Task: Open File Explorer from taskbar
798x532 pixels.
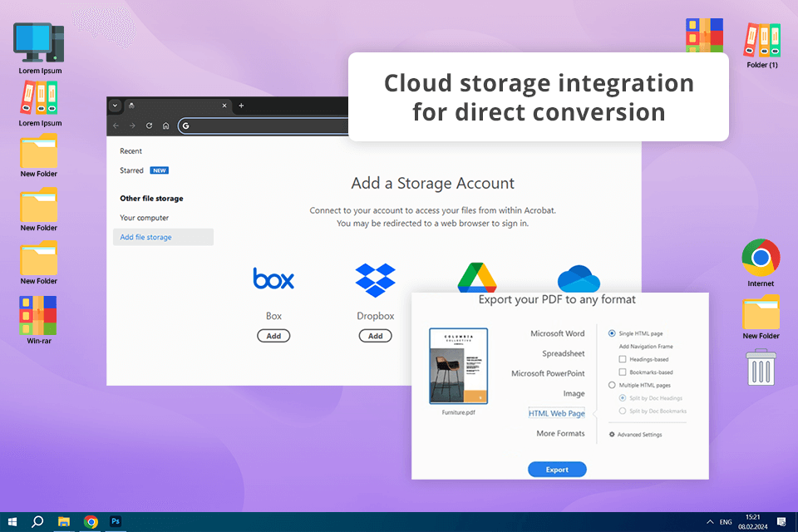Action: [x=64, y=522]
